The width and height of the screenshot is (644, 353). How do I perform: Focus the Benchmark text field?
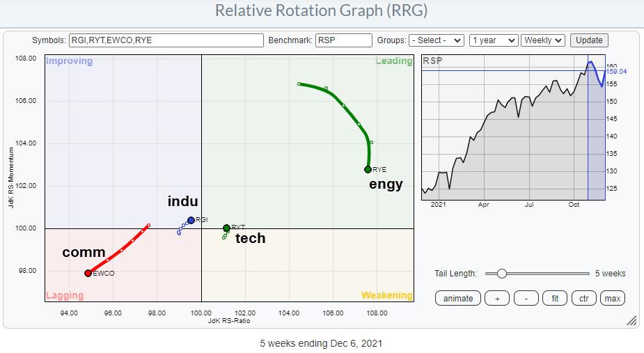(343, 40)
